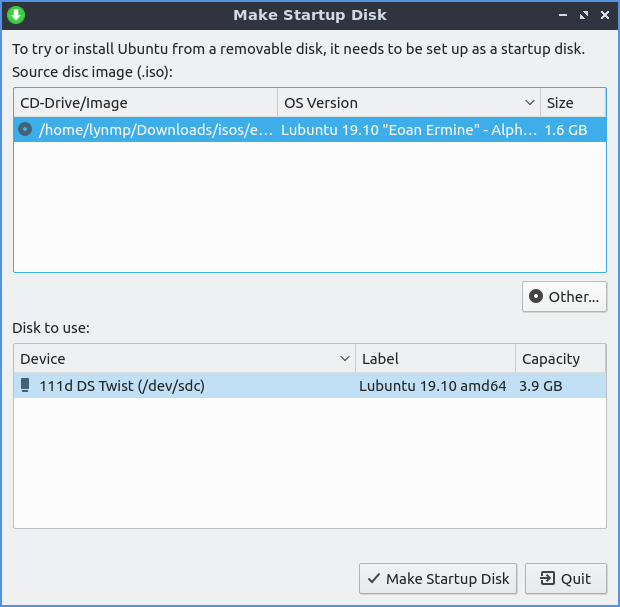Image resolution: width=620 pixels, height=607 pixels.
Task: Click the Size column header
Action: [x=573, y=103]
